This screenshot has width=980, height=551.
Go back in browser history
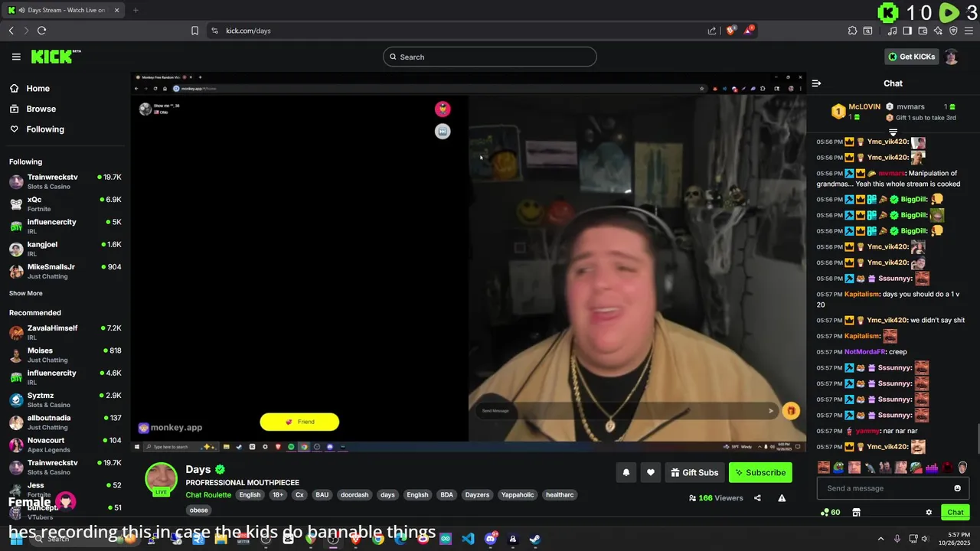coord(11,31)
